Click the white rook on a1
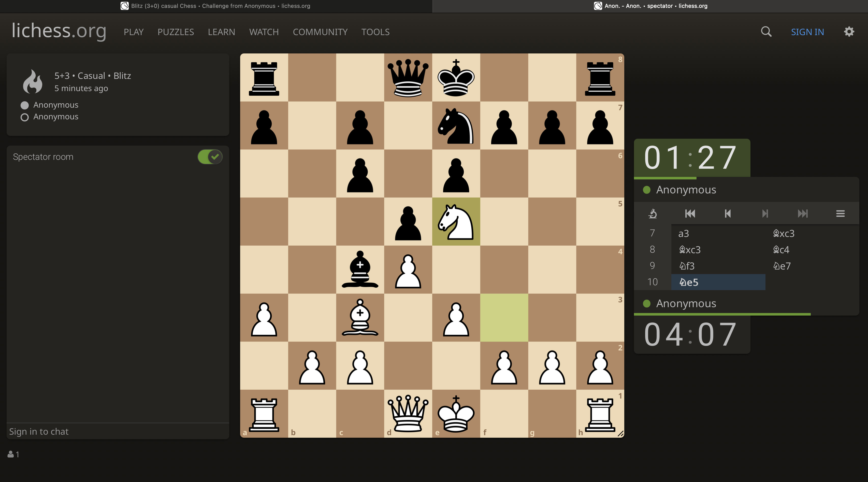 tap(264, 414)
